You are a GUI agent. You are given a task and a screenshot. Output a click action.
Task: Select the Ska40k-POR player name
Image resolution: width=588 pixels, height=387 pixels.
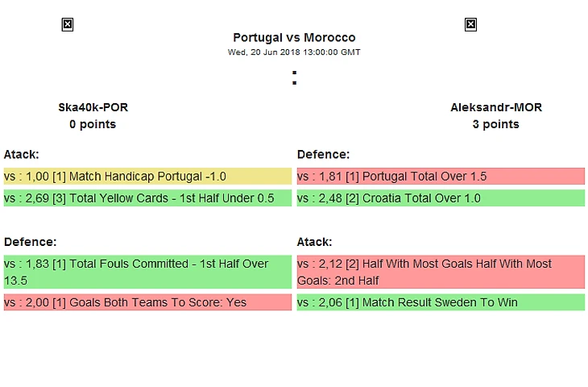pyautogui.click(x=93, y=107)
